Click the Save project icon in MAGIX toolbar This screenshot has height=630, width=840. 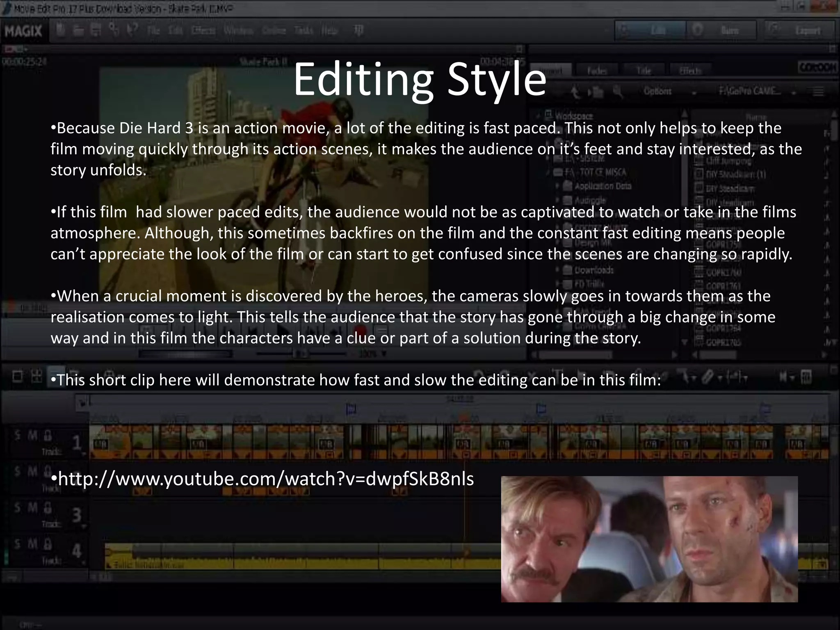coord(96,30)
